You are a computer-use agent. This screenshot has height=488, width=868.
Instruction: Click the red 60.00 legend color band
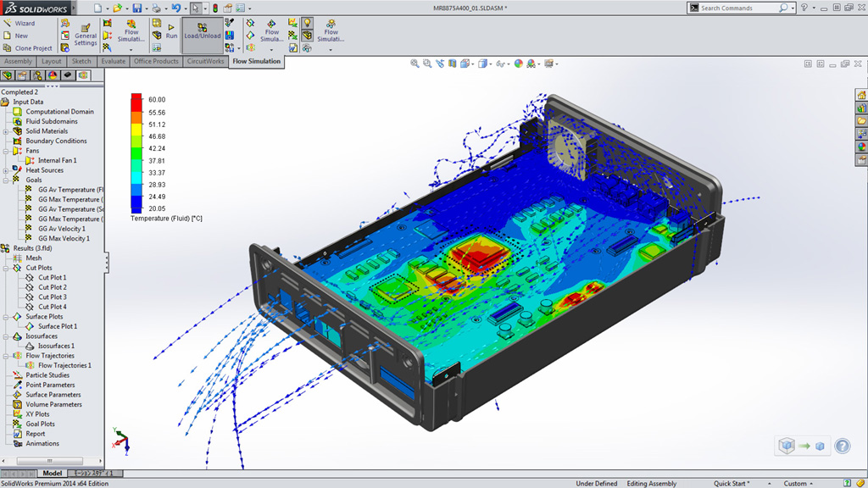pyautogui.click(x=136, y=101)
